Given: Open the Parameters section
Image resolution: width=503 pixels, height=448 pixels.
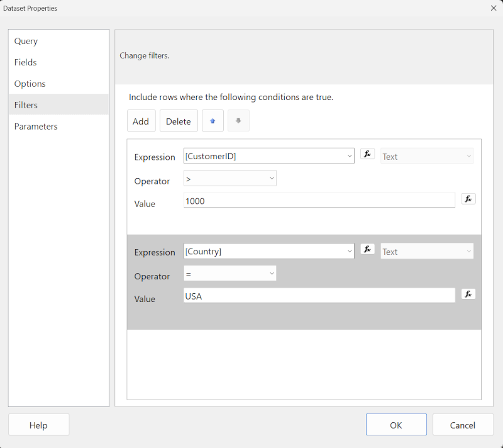Looking at the screenshot, I should pyautogui.click(x=36, y=126).
